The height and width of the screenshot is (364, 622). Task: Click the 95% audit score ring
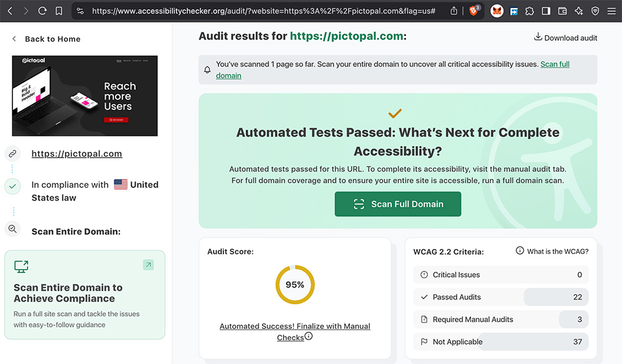295,284
